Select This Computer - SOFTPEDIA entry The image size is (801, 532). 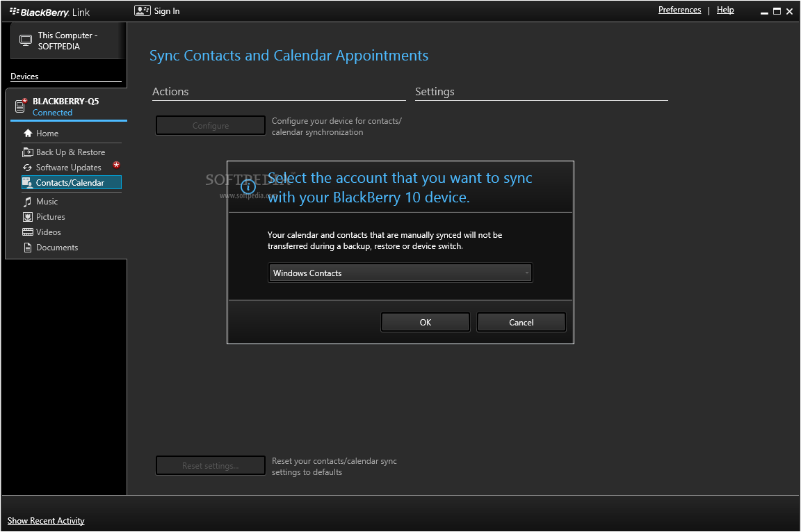point(67,41)
